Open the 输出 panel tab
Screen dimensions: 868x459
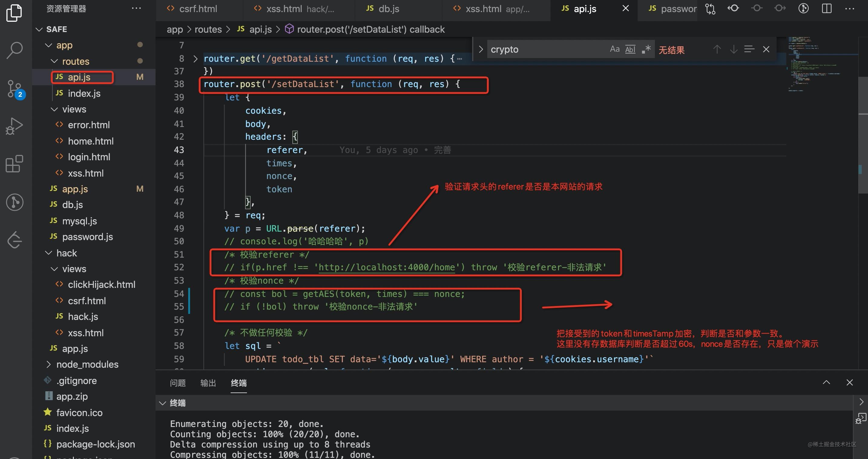click(x=208, y=383)
